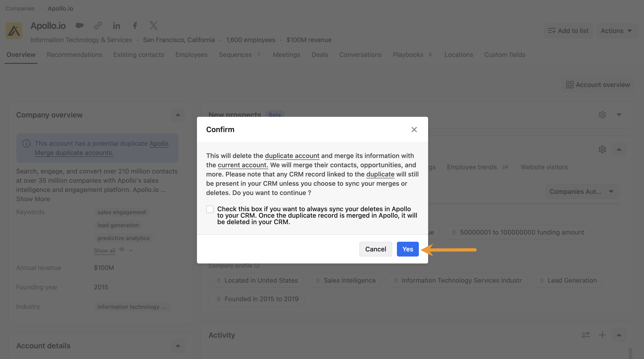Screen dimensions: 644x359
Task: Open the LinkedIn profile icon
Action: click(117, 25)
